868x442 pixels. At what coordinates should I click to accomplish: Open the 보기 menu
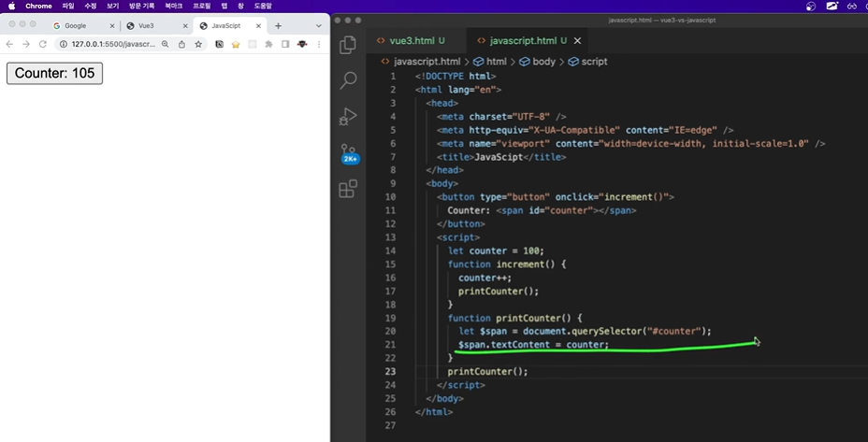click(113, 7)
